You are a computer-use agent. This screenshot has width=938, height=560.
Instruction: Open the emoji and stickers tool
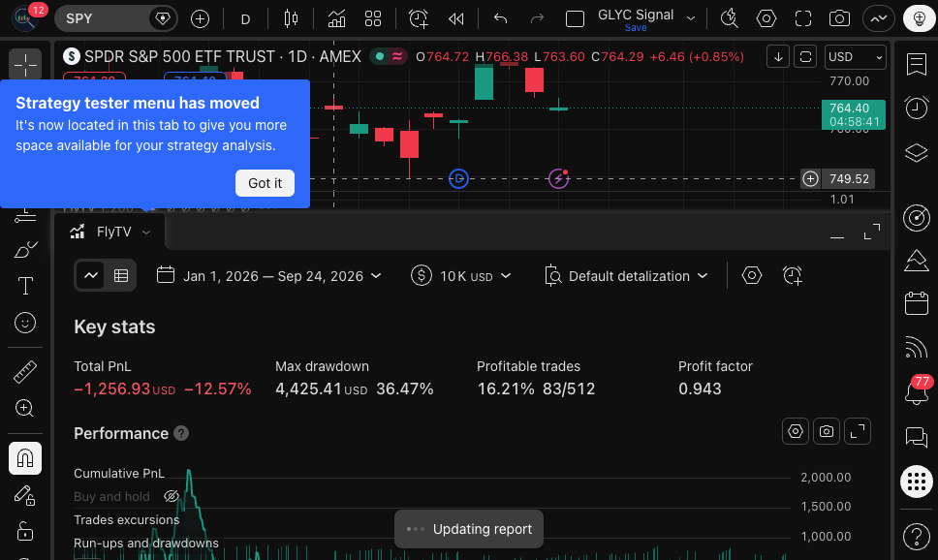[x=25, y=323]
